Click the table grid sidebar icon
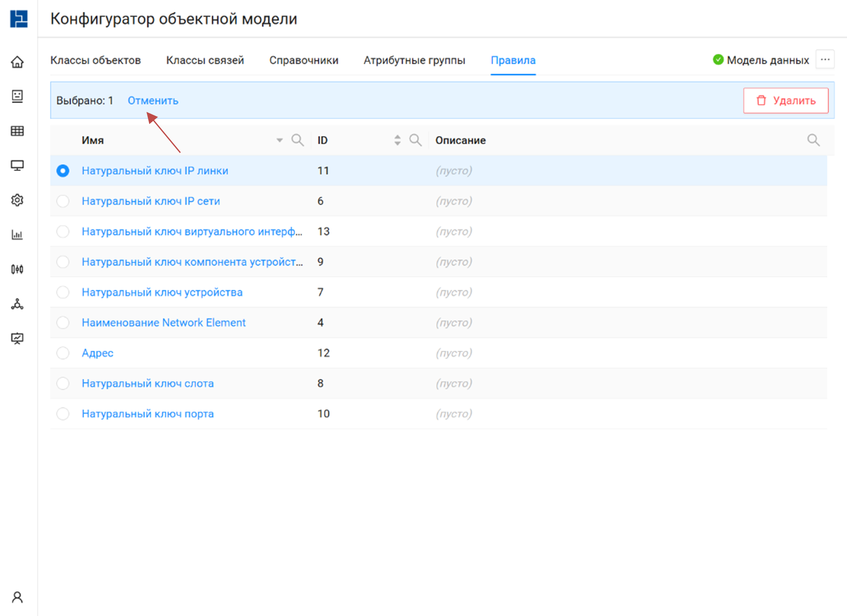 click(x=17, y=131)
